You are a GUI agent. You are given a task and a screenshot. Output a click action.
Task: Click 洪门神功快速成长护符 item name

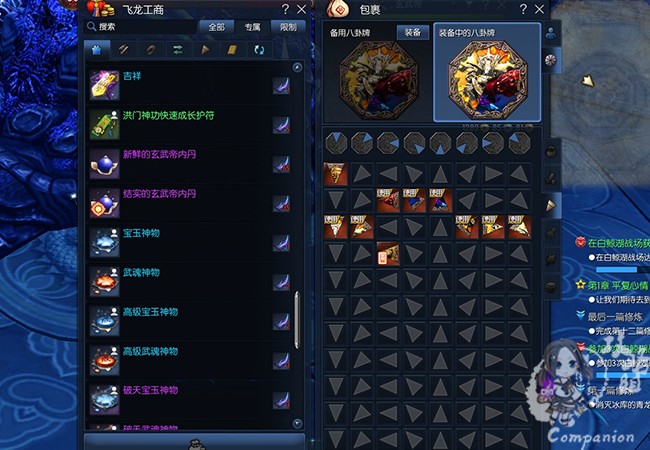[x=169, y=115]
